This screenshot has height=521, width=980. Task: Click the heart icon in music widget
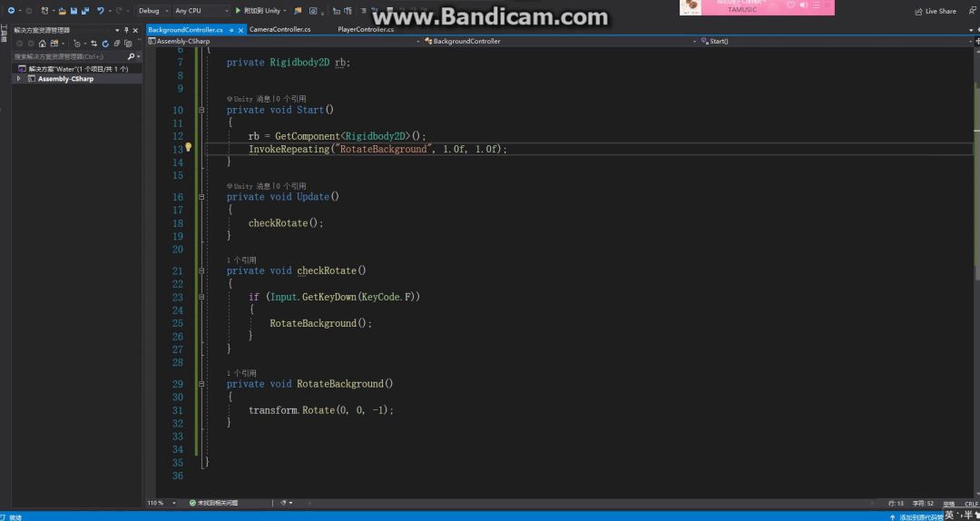(790, 5)
